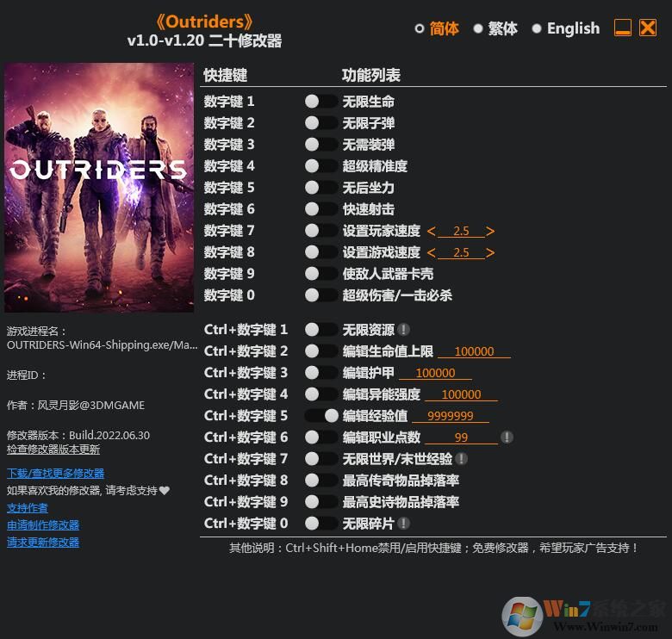This screenshot has width=672, height=639.
Task: Click info icon beside 编辑职业点数 value
Action: click(507, 437)
